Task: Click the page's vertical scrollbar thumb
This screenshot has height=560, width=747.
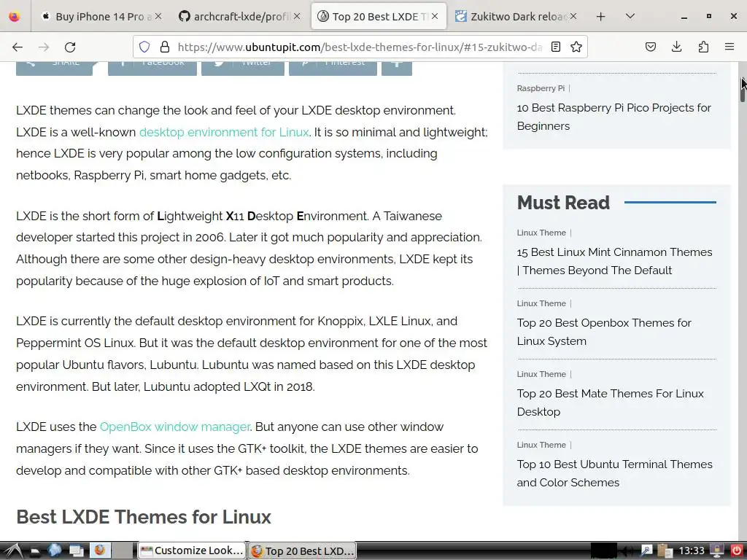Action: tap(742, 88)
